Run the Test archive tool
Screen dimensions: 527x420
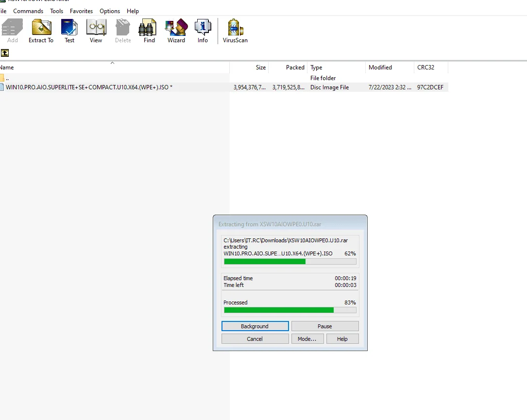(x=69, y=31)
